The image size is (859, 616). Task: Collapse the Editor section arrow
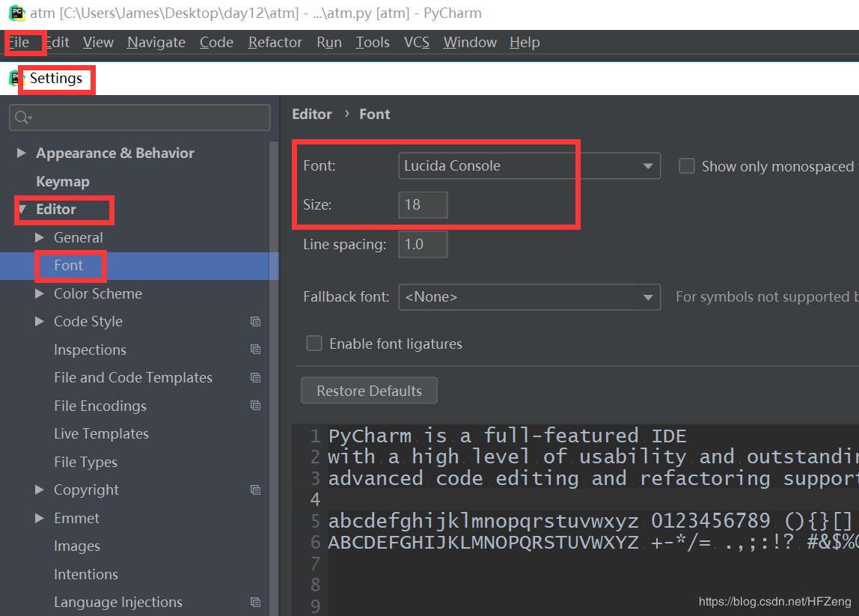coord(22,210)
